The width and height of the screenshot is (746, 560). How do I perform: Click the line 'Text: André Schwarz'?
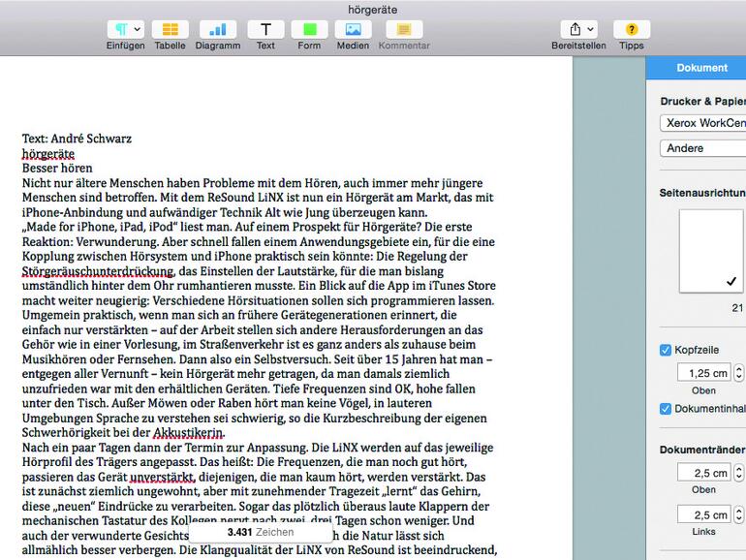click(x=77, y=139)
